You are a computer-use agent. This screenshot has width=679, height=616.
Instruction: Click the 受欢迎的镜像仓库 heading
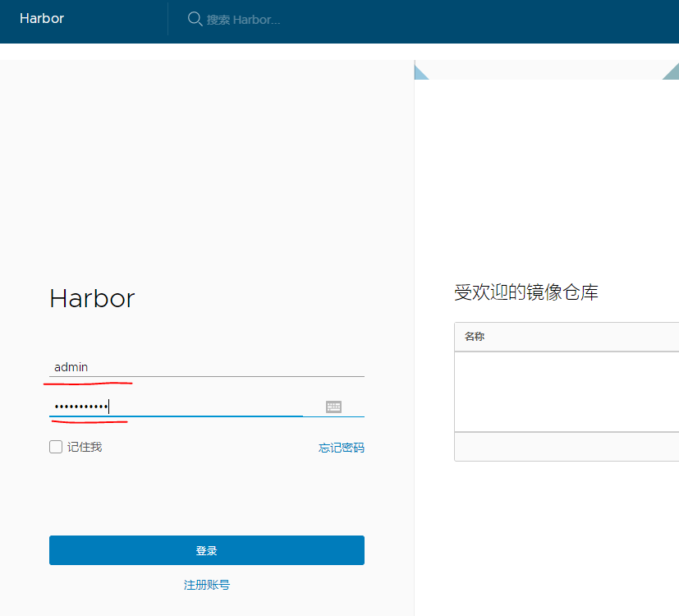pyautogui.click(x=525, y=292)
